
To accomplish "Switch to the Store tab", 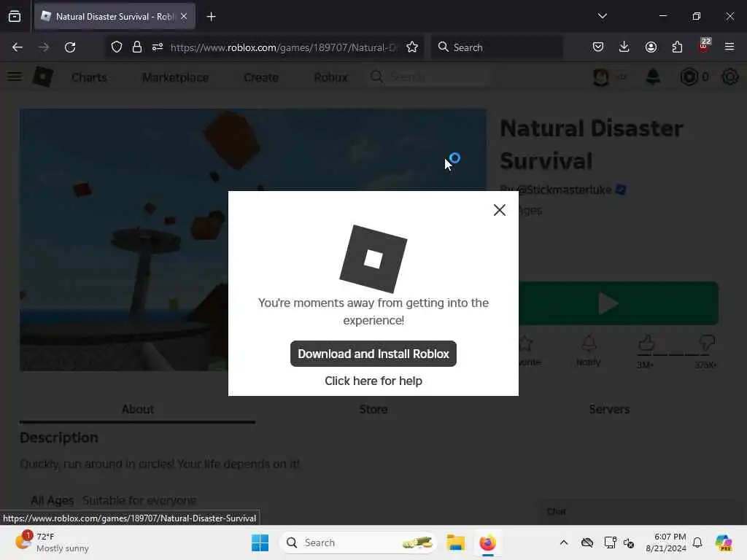I will click(373, 409).
